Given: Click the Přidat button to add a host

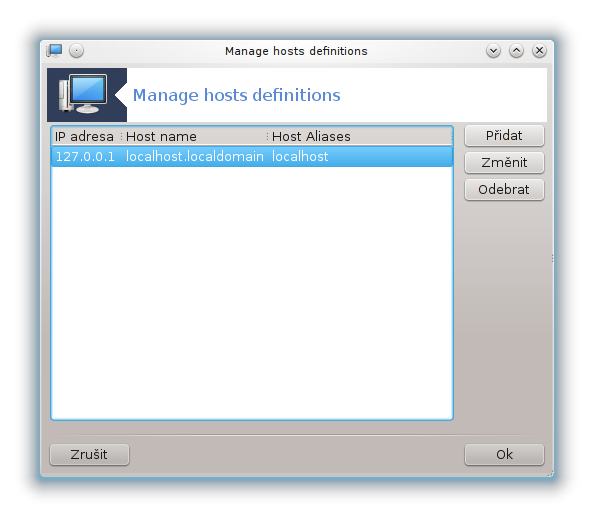Looking at the screenshot, I should [x=504, y=136].
